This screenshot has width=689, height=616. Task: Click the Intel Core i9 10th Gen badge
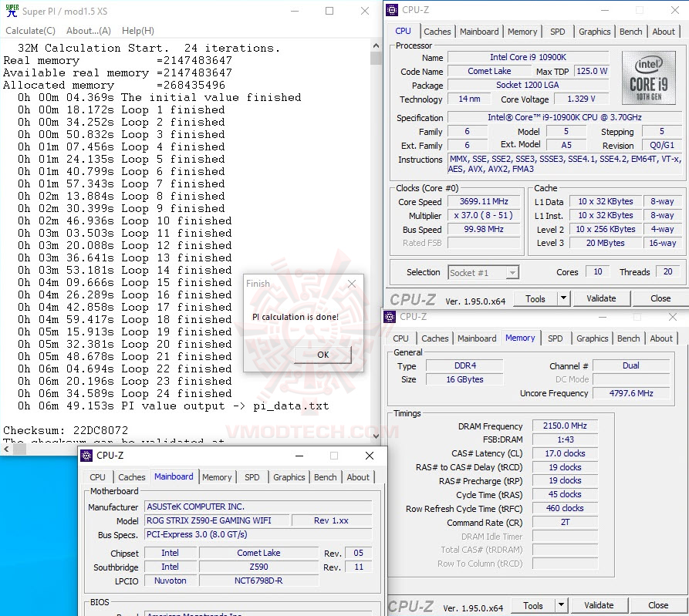tap(648, 77)
